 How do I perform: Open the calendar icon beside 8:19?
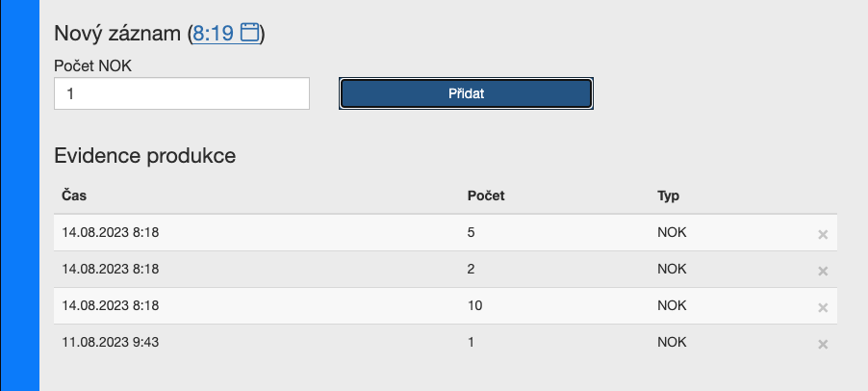coord(249,33)
